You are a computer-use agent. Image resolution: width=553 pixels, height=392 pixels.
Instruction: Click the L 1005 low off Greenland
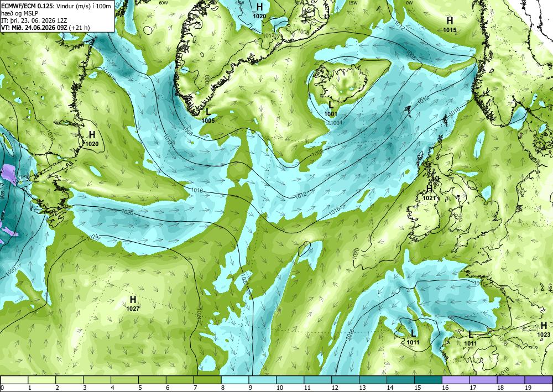pyautogui.click(x=208, y=116)
